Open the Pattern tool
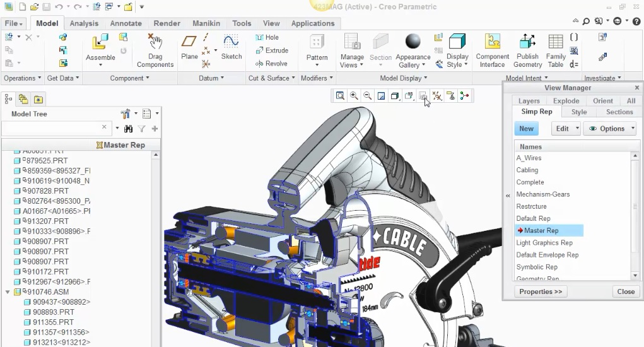 click(317, 49)
